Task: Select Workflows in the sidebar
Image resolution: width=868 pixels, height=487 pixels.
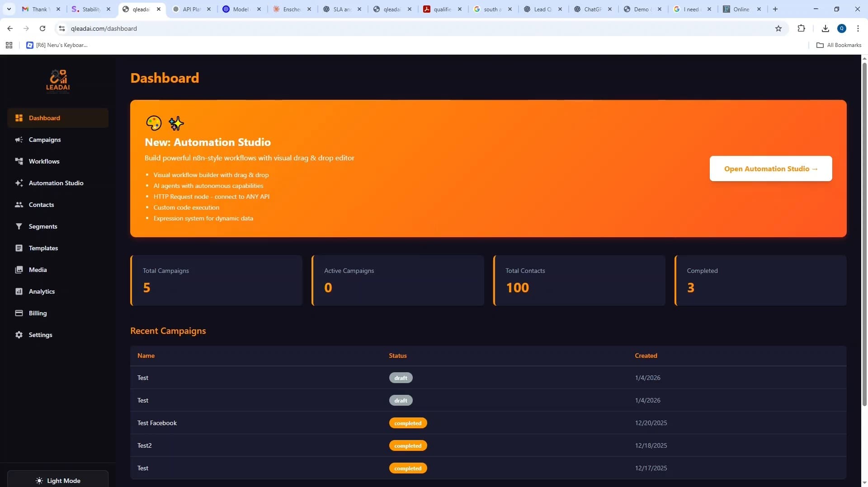Action: 44,161
